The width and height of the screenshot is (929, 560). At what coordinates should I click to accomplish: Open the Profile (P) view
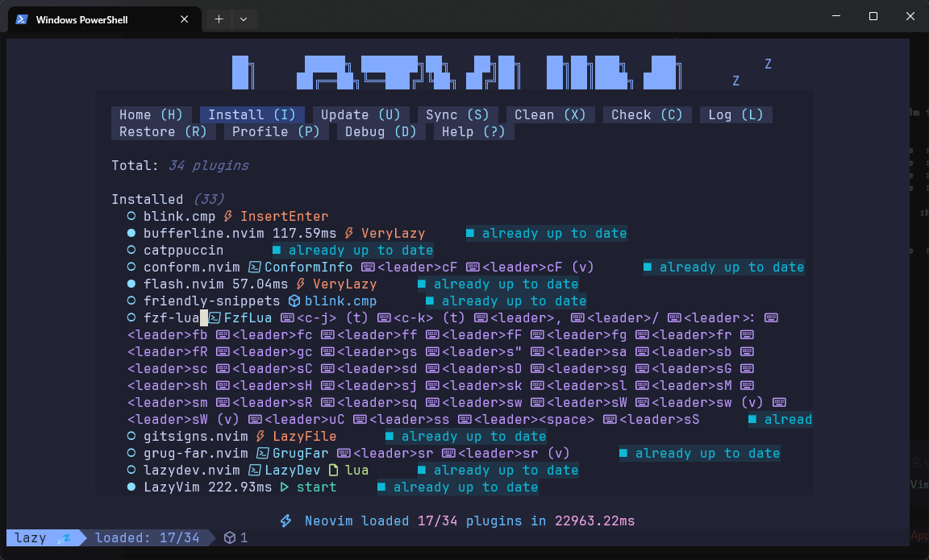click(276, 132)
